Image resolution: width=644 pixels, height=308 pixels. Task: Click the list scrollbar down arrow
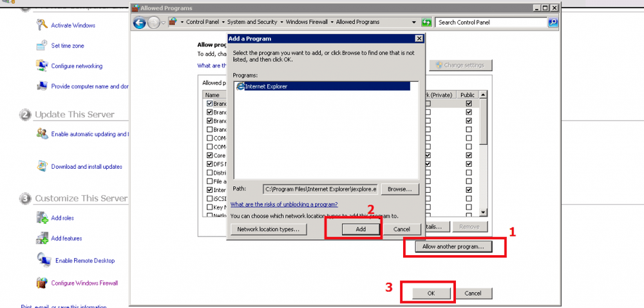tap(484, 213)
